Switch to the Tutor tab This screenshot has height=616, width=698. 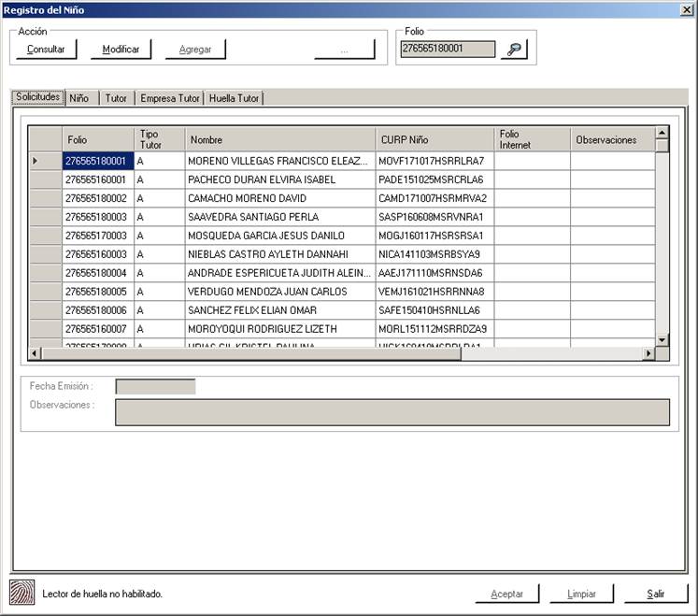tap(116, 98)
